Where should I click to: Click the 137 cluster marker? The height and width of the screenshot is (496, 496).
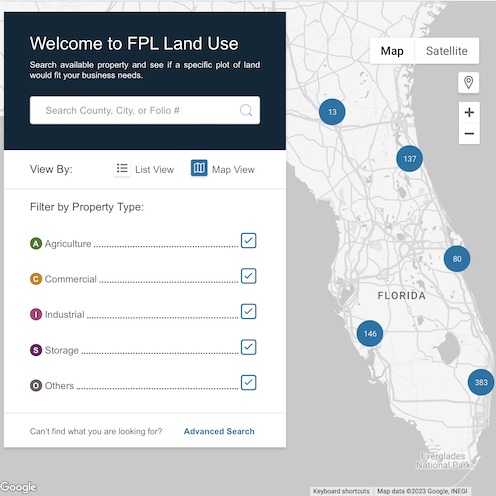tap(410, 159)
